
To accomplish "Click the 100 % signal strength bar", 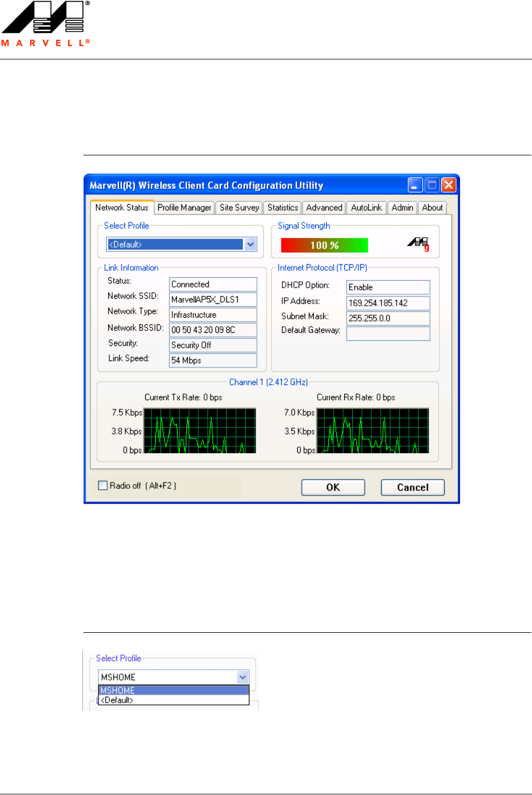I will click(324, 245).
